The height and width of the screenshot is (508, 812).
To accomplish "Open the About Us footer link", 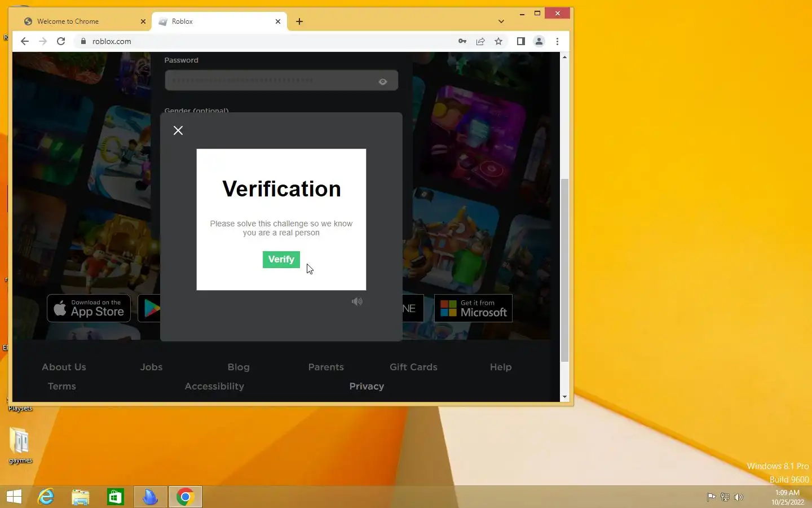I will coord(64,367).
